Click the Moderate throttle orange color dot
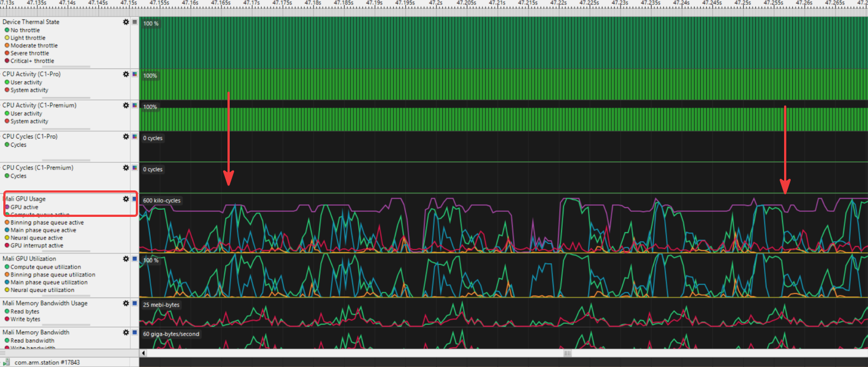Viewport: 868px width, 367px height. [x=7, y=46]
